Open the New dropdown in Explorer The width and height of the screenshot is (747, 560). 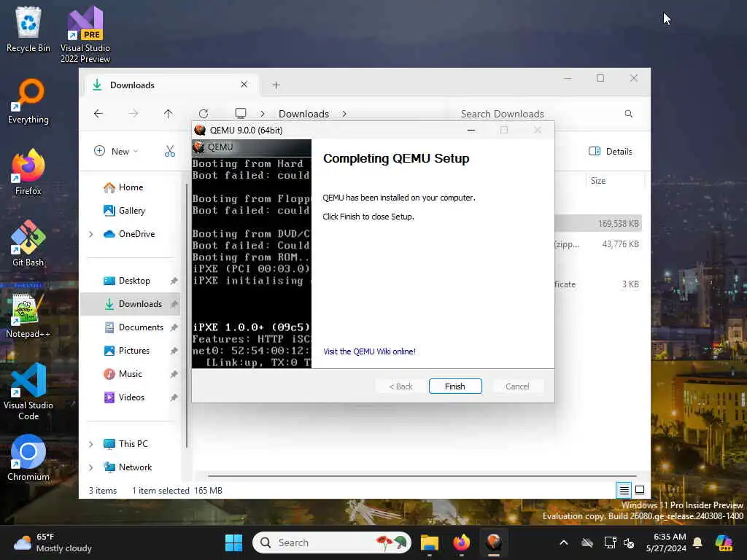[x=116, y=152]
